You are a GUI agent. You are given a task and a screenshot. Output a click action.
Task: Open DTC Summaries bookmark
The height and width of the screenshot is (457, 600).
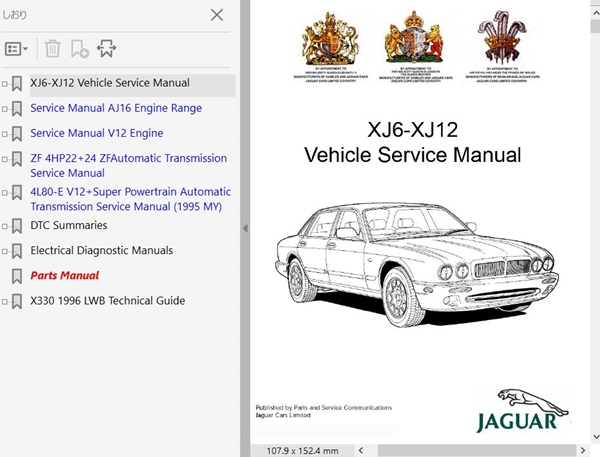(x=68, y=225)
